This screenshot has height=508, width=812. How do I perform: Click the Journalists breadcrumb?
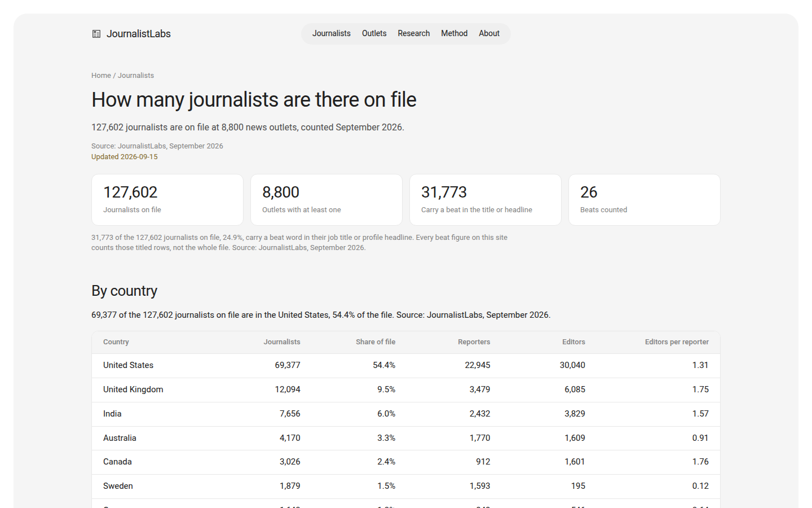click(x=136, y=75)
